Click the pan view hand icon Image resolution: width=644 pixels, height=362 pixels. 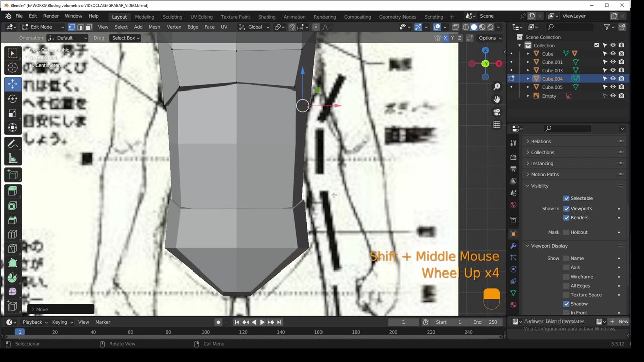coord(497,99)
